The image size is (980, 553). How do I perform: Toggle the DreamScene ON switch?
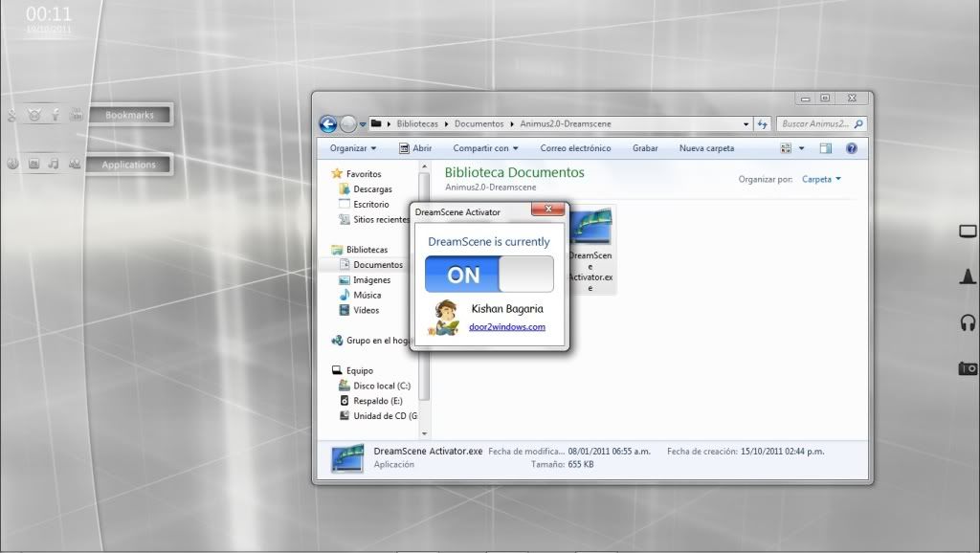(489, 274)
